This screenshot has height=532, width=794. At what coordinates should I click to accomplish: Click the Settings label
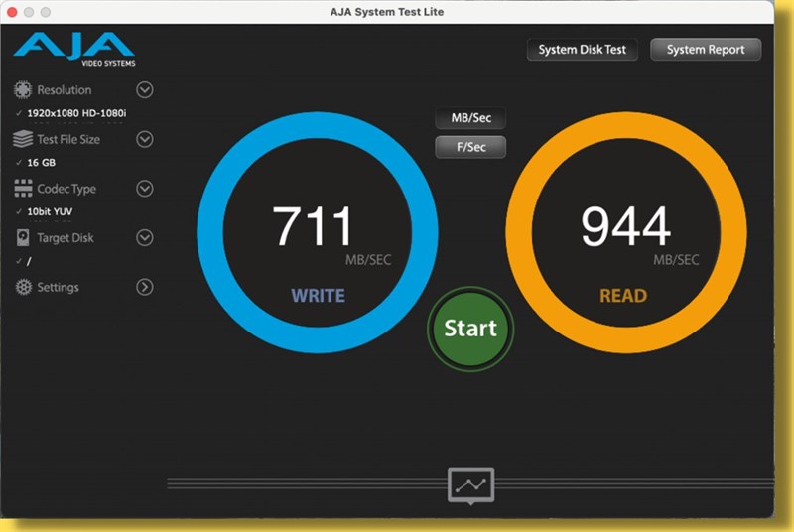(x=58, y=287)
